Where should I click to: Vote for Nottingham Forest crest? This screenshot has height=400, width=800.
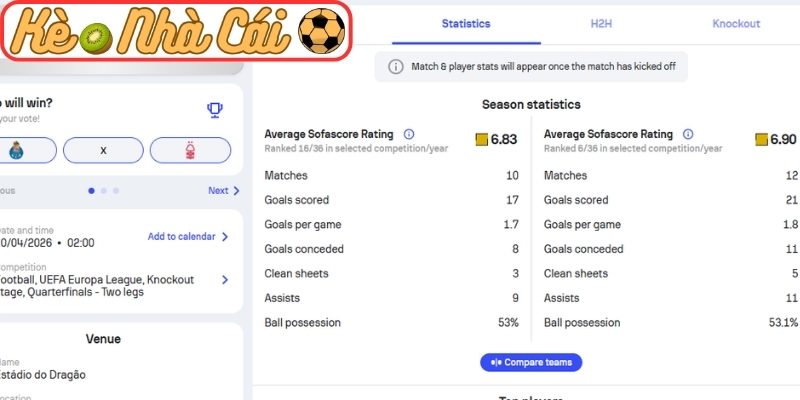click(x=190, y=150)
